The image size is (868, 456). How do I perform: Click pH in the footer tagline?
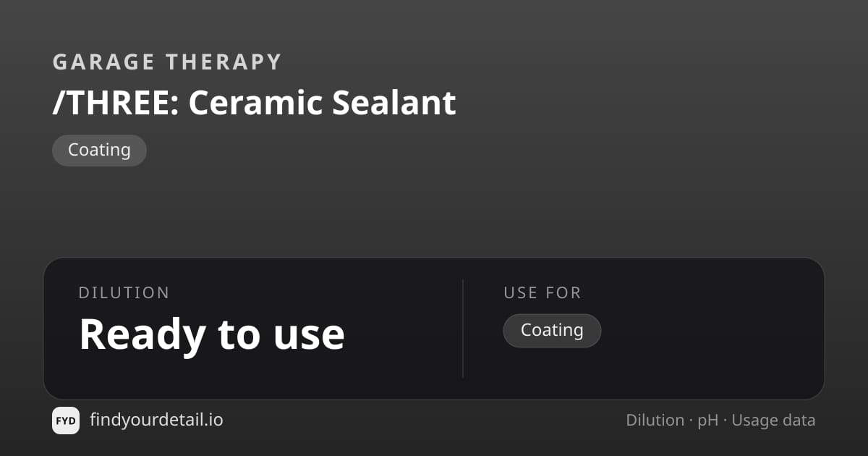coord(707,421)
